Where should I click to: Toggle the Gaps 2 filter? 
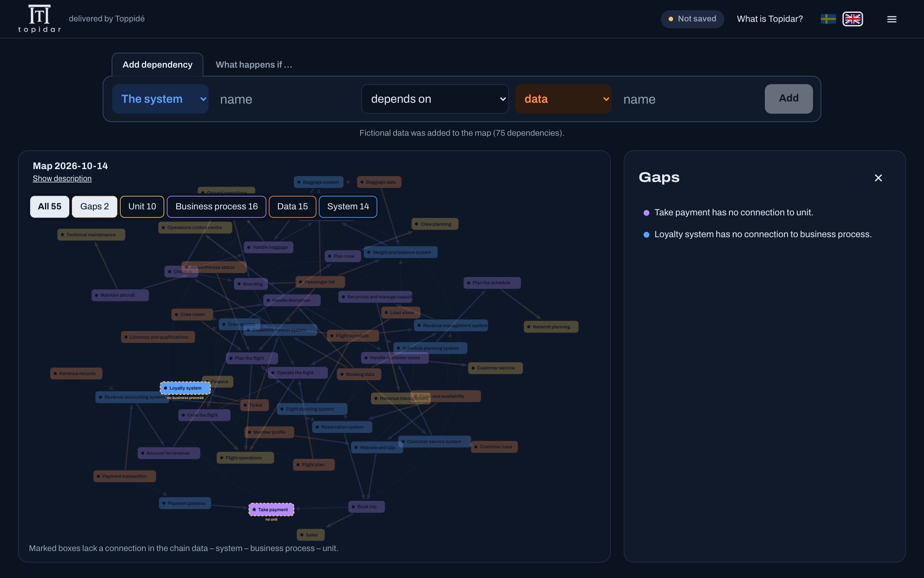pyautogui.click(x=95, y=206)
